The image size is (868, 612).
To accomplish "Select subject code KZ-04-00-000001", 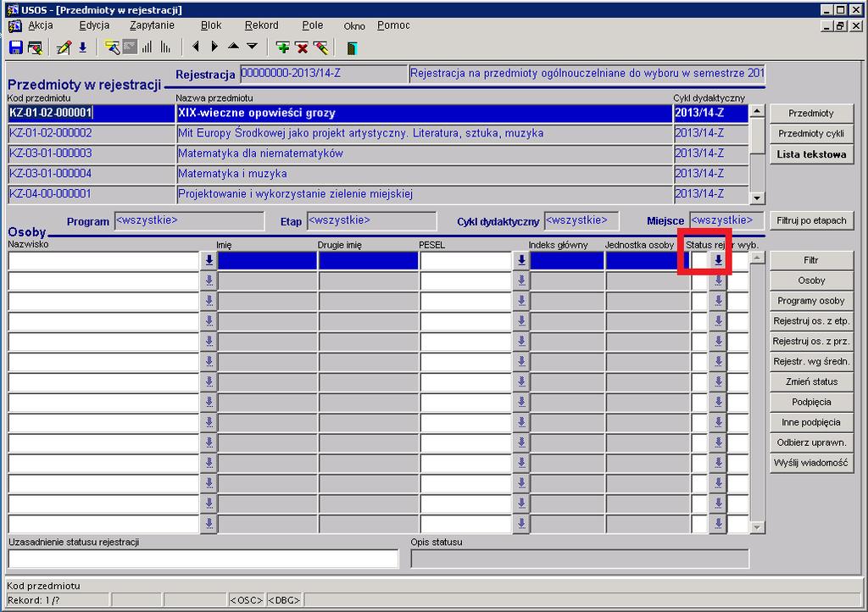I will 92,194.
